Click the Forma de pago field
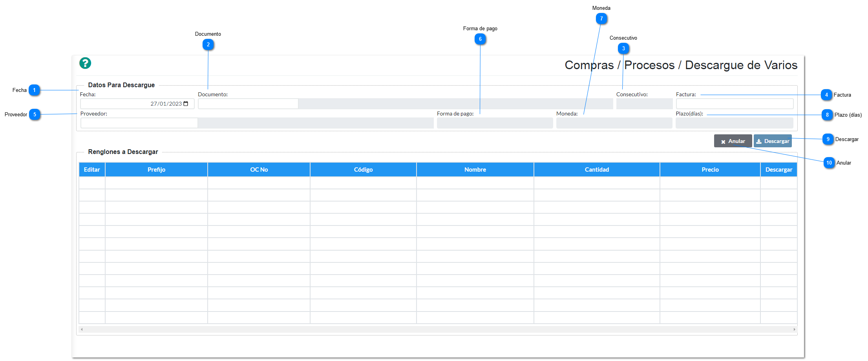The width and height of the screenshot is (868, 361). coord(495,123)
